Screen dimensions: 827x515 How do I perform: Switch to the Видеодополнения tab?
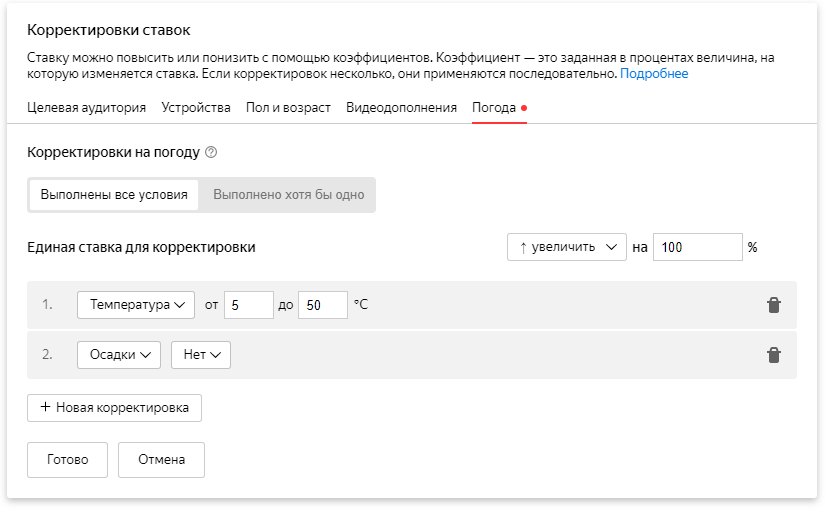tap(401, 108)
